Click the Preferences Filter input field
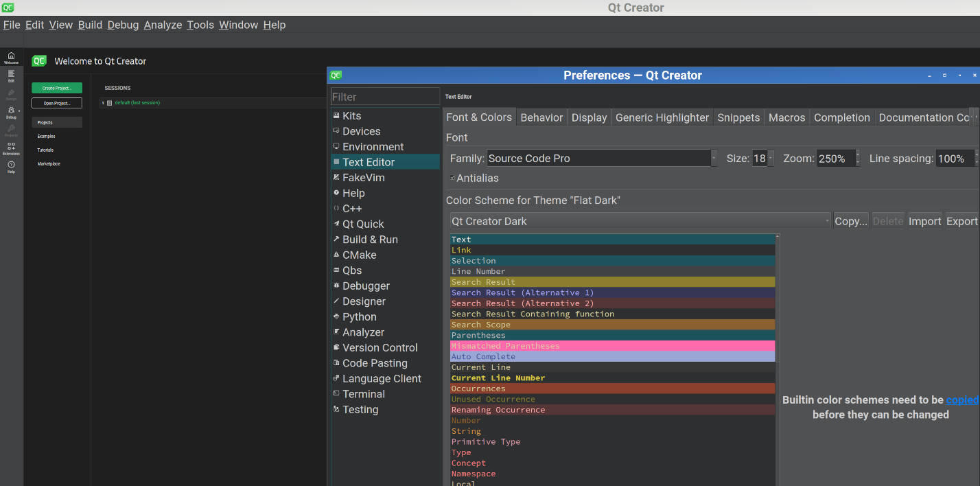The height and width of the screenshot is (486, 980). [385, 97]
